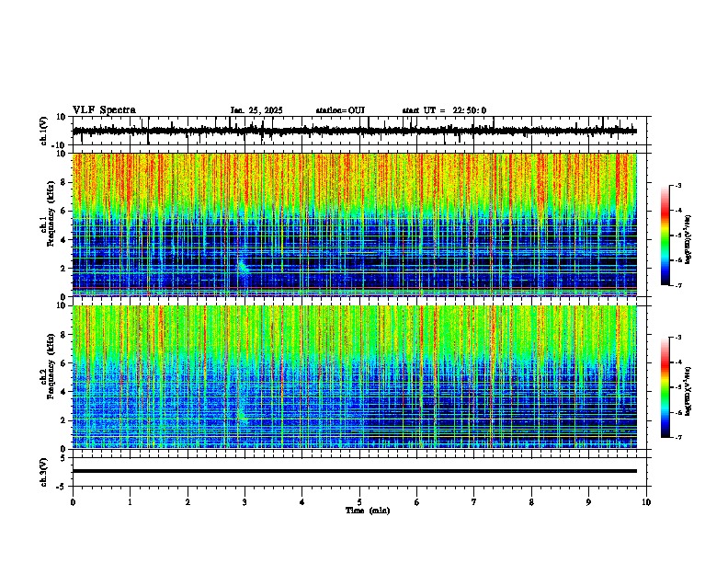This screenshot has width=728, height=563.
Task: Click the ch.1 colorbar log(PSD) label
Action: tap(688, 240)
